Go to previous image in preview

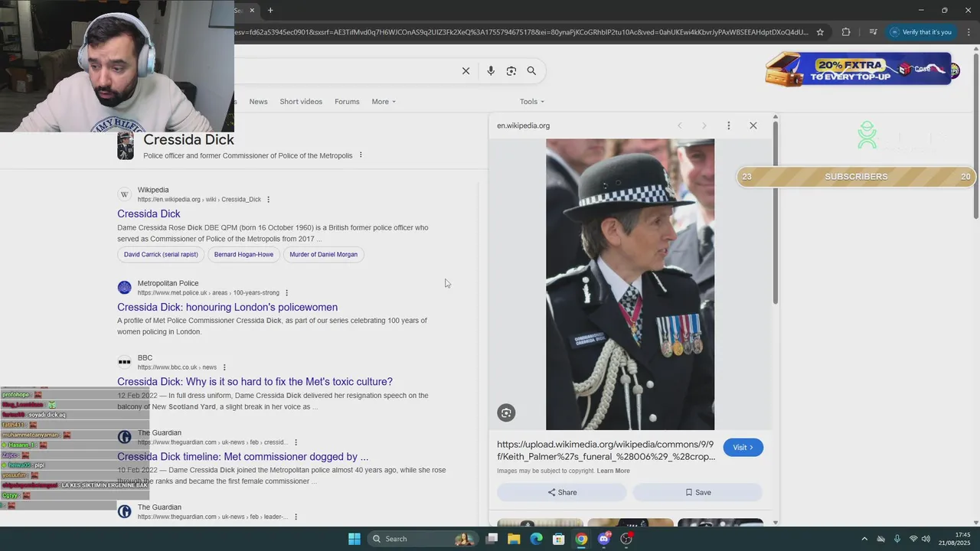pyautogui.click(x=679, y=126)
